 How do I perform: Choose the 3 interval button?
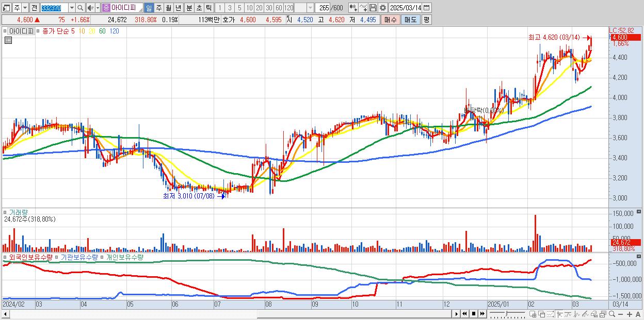click(x=230, y=8)
